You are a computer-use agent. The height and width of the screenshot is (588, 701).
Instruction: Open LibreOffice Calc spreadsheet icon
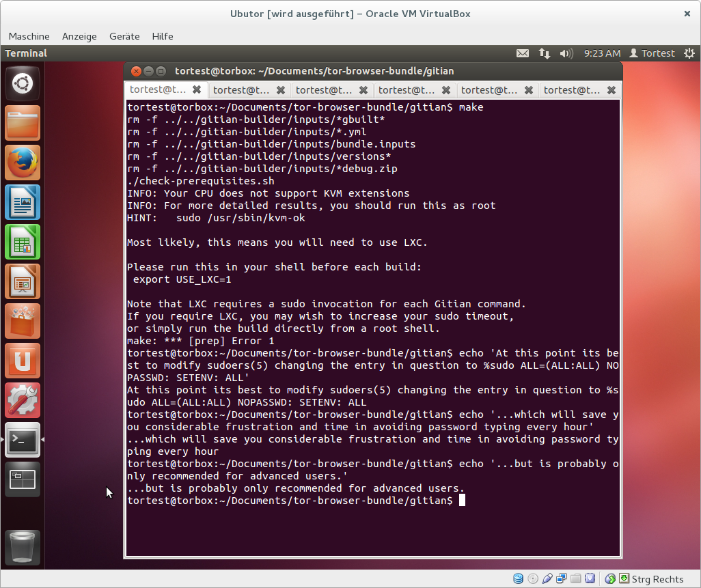[23, 242]
